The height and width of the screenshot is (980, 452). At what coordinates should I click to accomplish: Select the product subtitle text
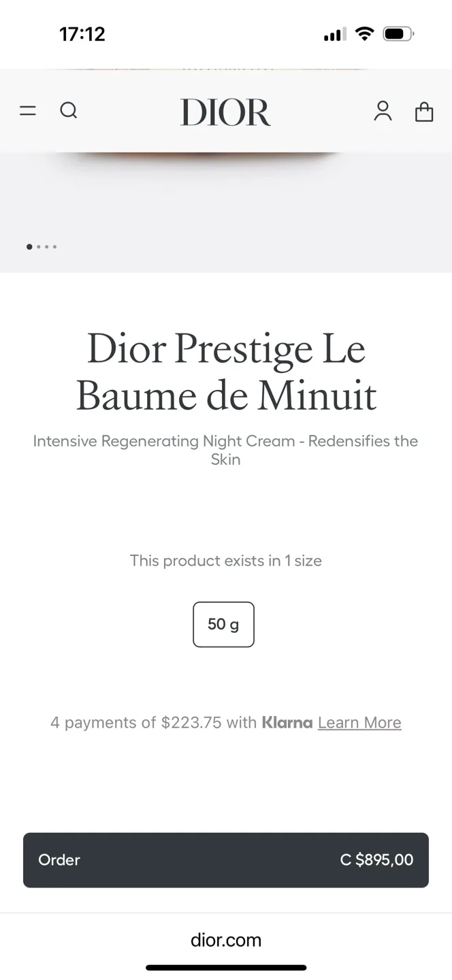pos(225,450)
